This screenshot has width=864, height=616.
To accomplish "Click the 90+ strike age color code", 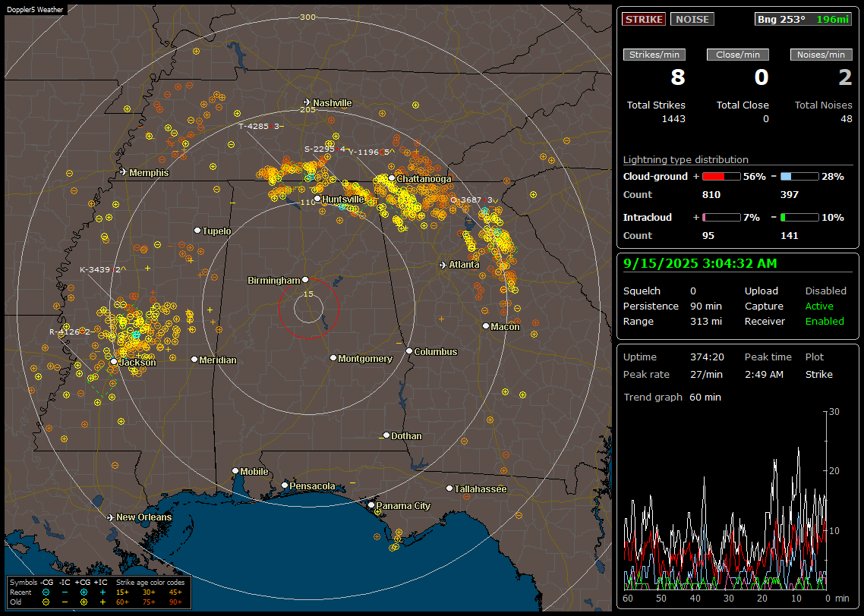I will click(175, 602).
